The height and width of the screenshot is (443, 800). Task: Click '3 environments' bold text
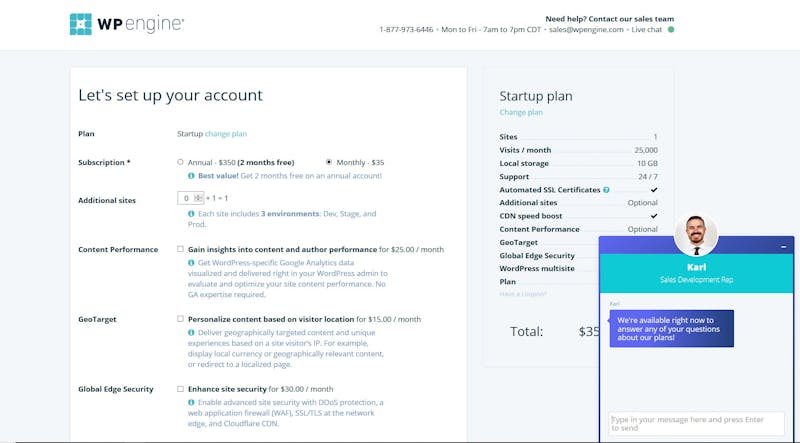click(290, 214)
